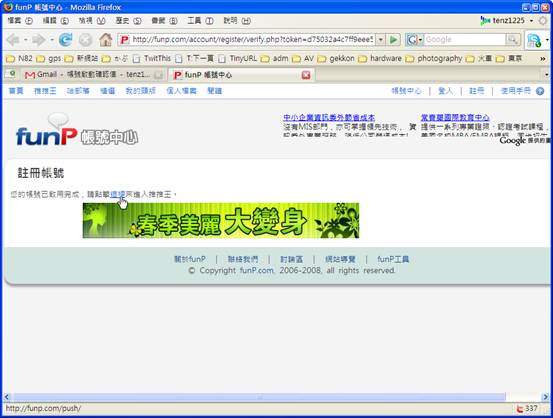Expand the dropdown beside the Skype-style icon
This screenshot has width=553, height=418.
tap(547, 40)
